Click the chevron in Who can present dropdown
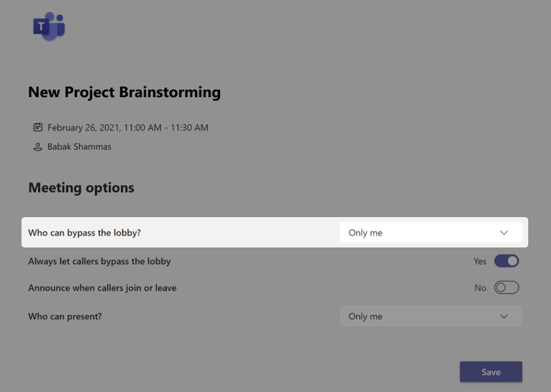 504,316
